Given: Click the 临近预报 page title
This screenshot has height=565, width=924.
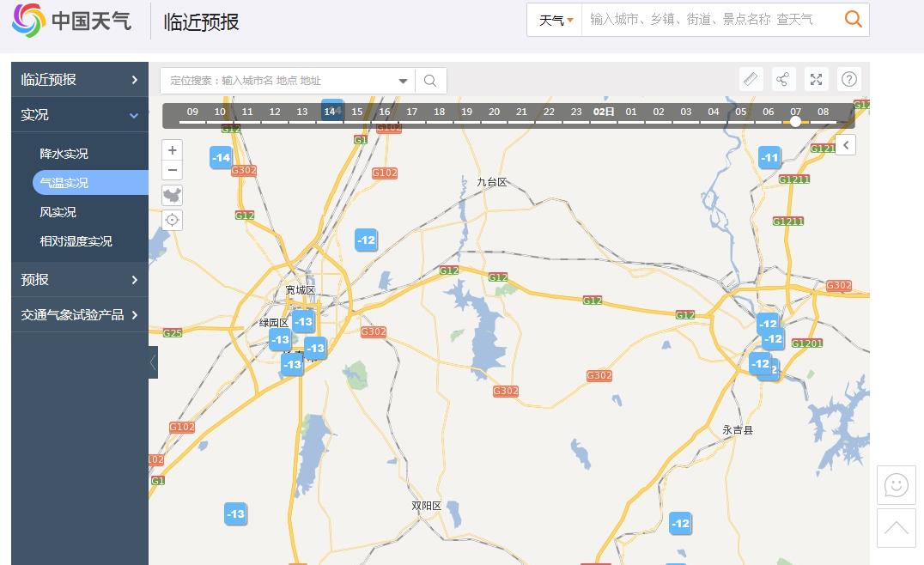Looking at the screenshot, I should click(x=201, y=22).
